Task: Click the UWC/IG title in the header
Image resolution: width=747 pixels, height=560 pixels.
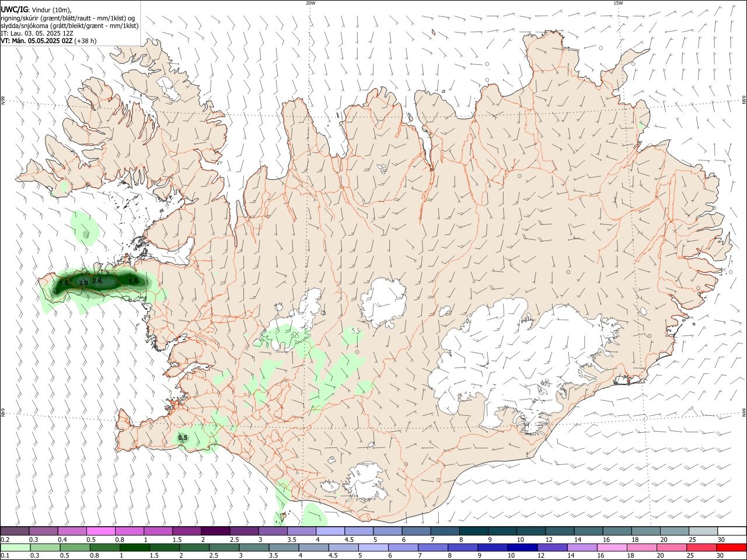Action: tap(14, 10)
